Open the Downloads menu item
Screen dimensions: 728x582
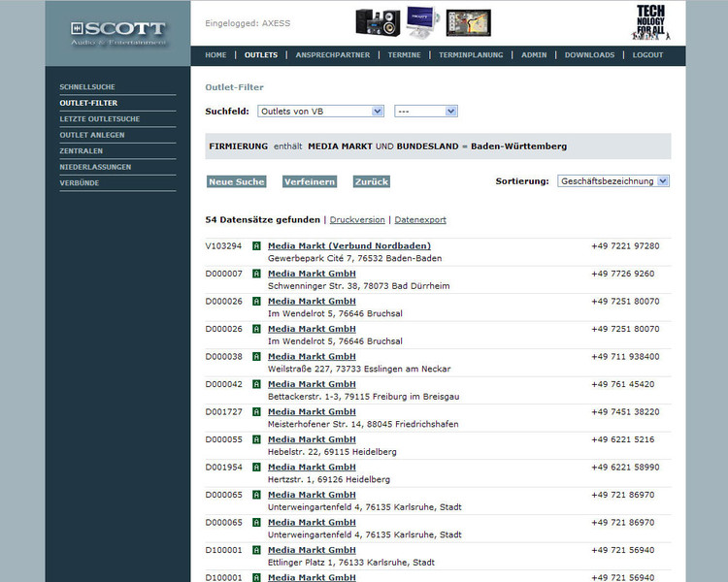tap(589, 54)
